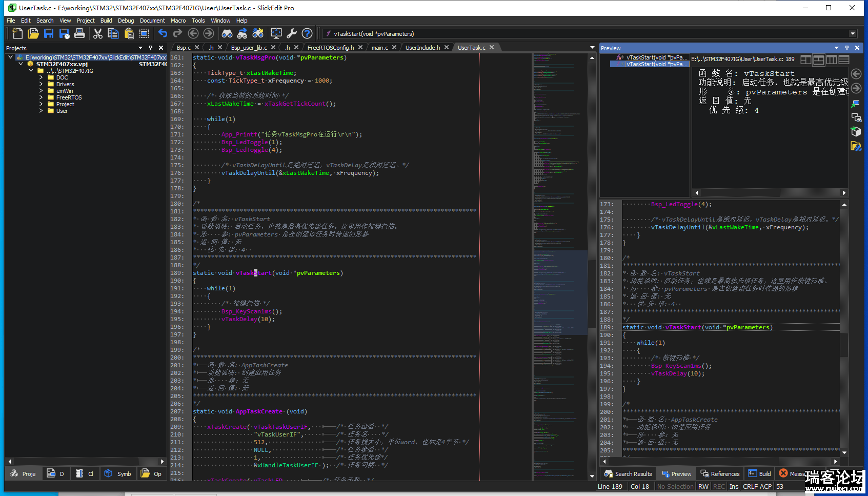Viewport: 868px width, 496px height.
Task: Pin the Projects panel
Action: tap(151, 48)
